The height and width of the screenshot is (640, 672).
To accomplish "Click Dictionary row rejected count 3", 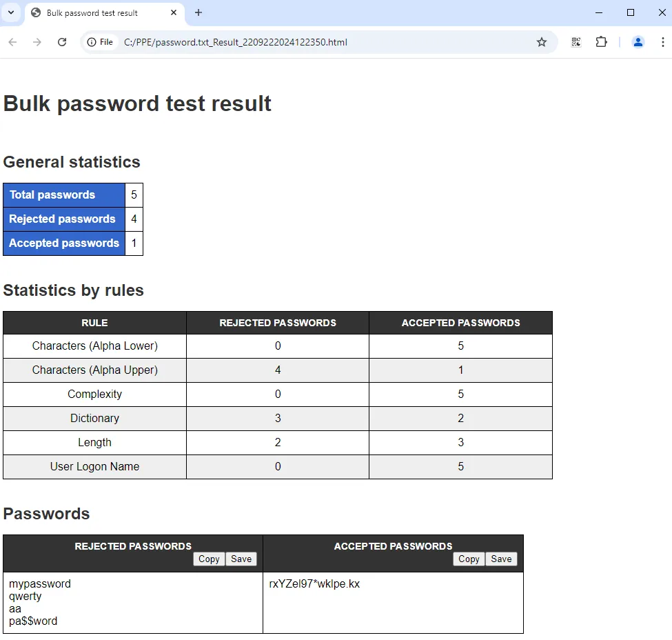I will (x=278, y=418).
